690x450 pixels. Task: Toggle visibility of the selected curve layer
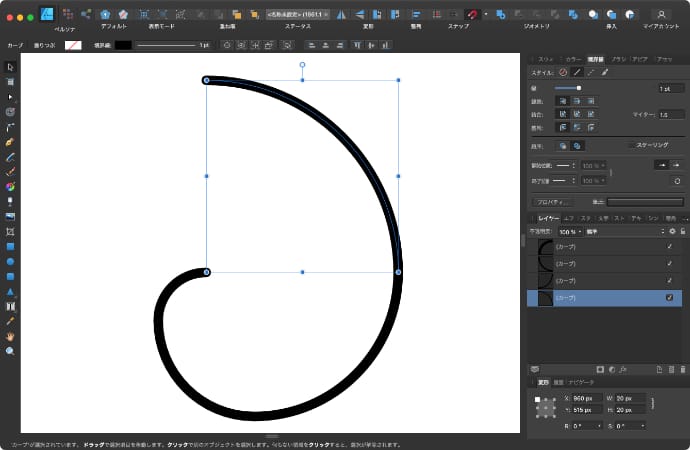click(669, 298)
